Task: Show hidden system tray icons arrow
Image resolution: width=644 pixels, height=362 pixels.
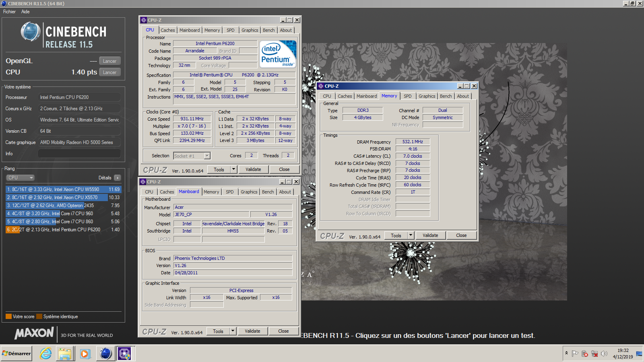Action: coord(566,353)
